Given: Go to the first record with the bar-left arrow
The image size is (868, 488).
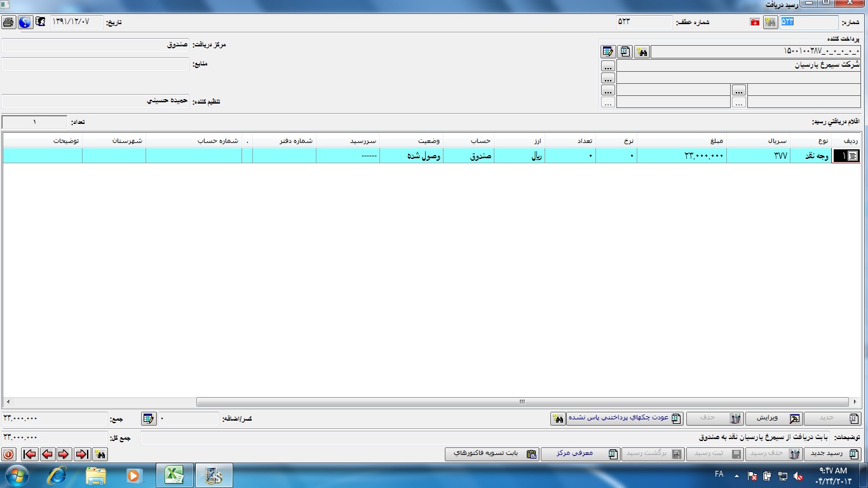Looking at the screenshot, I should tap(29, 454).
